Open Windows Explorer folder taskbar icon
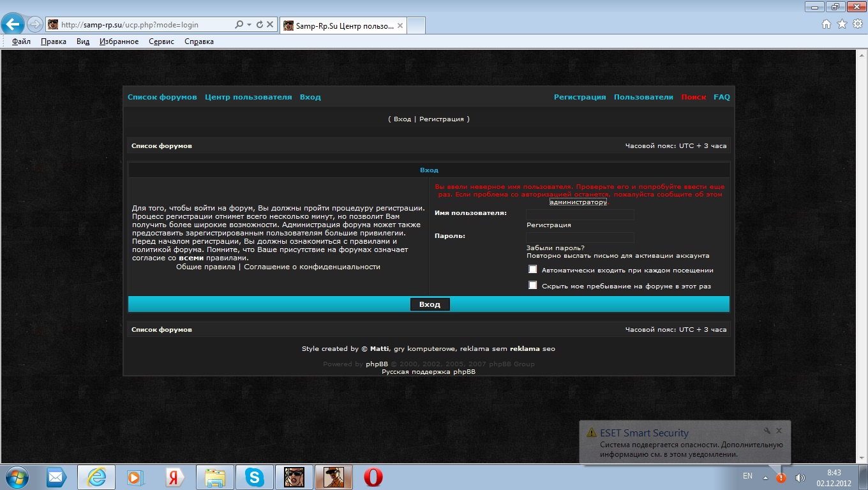 [x=214, y=477]
